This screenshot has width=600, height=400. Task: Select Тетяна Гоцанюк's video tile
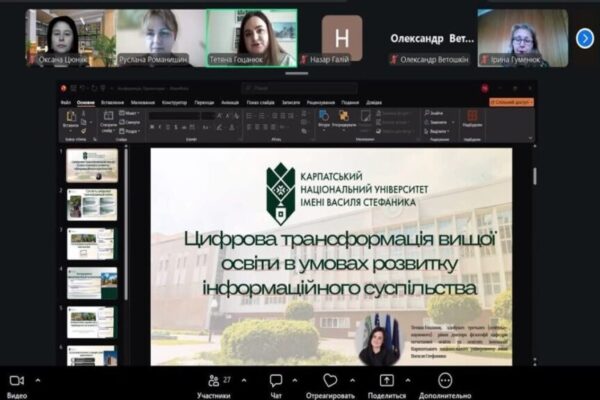click(x=251, y=37)
